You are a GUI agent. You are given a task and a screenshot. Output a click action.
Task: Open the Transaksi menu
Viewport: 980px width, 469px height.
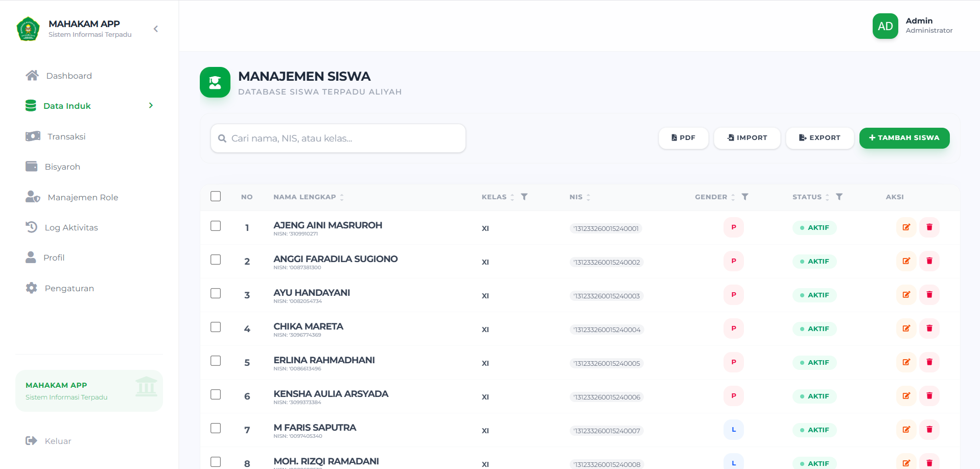66,136
